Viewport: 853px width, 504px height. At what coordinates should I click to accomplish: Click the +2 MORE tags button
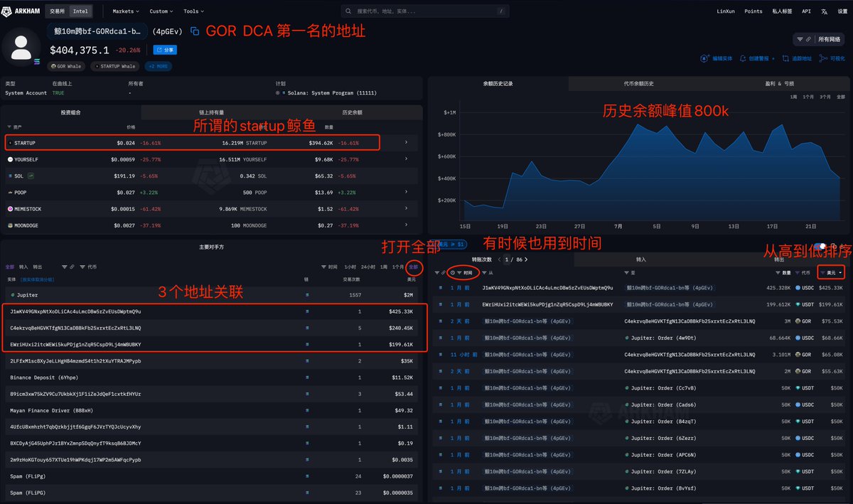(158, 66)
